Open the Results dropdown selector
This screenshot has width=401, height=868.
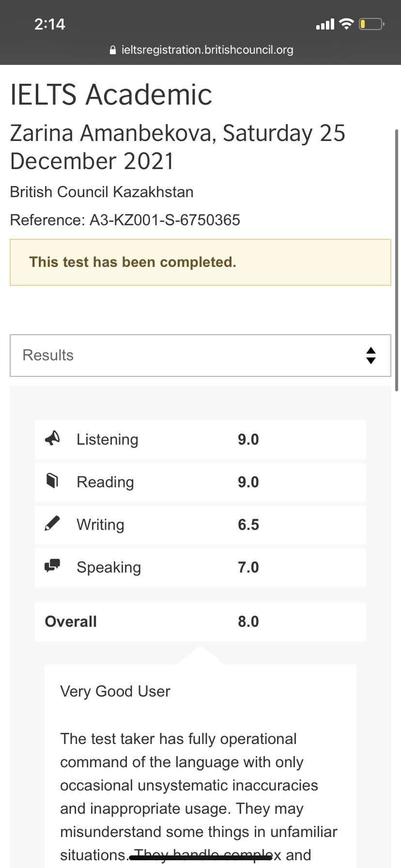click(200, 356)
